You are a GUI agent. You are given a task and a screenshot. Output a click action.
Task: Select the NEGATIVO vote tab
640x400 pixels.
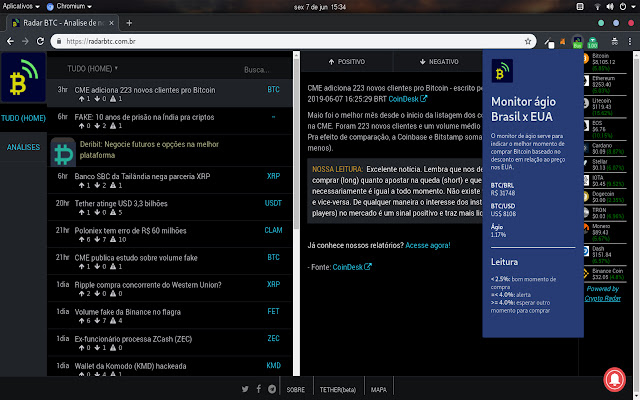coord(439,62)
